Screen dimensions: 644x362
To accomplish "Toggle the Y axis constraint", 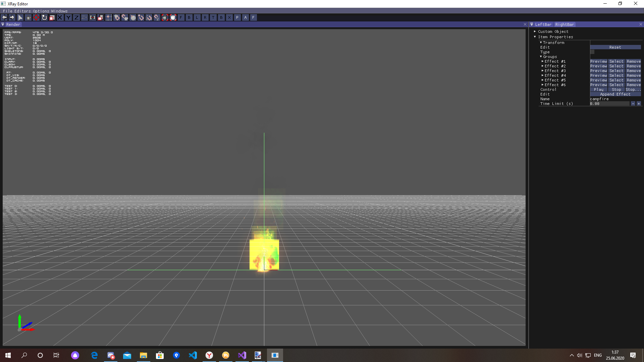I will coord(68,17).
